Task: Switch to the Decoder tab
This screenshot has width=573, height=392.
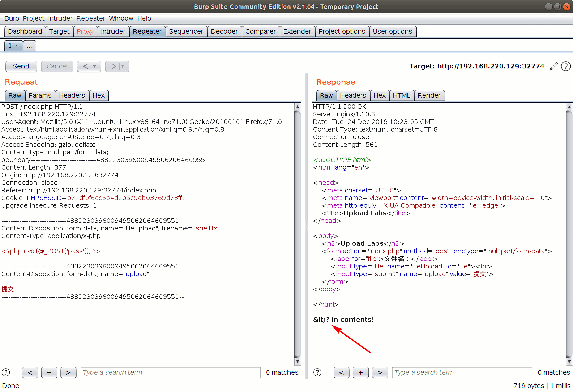Action: (x=224, y=32)
